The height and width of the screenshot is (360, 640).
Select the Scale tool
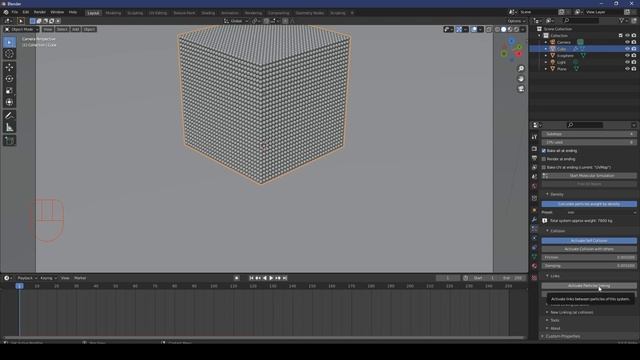click(x=9, y=91)
